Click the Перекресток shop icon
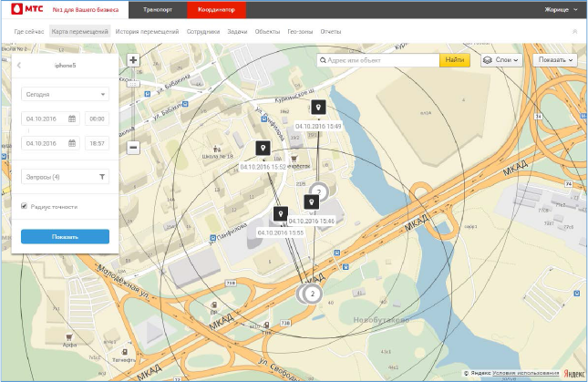The height and width of the screenshot is (382, 588). (x=294, y=159)
